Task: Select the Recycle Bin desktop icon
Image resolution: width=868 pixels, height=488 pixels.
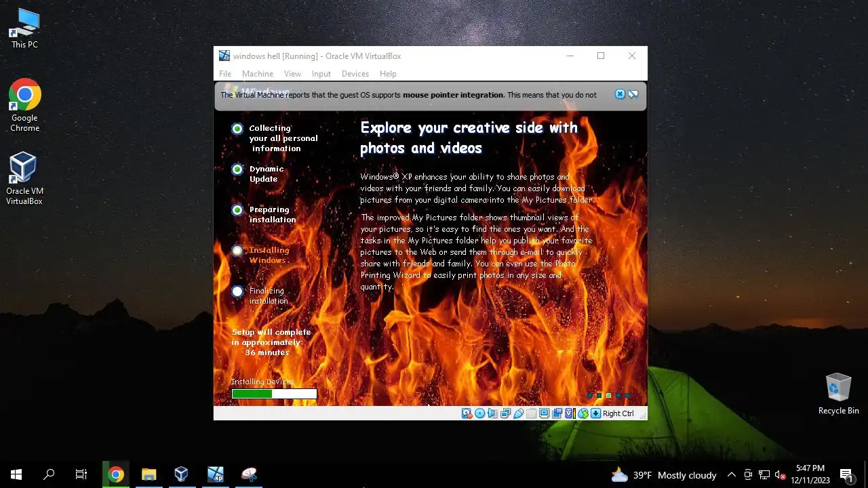Action: [839, 394]
